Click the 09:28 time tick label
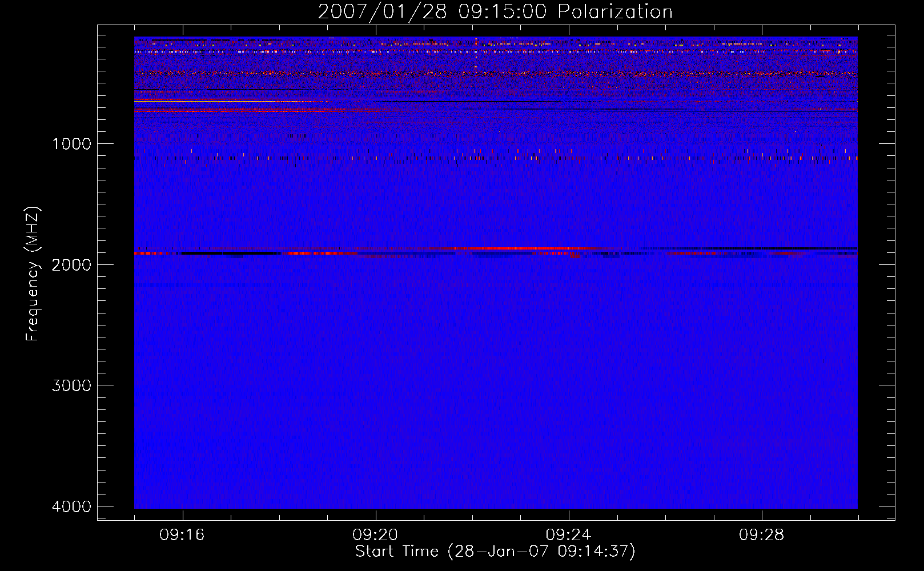The width and height of the screenshot is (924, 571). (761, 535)
